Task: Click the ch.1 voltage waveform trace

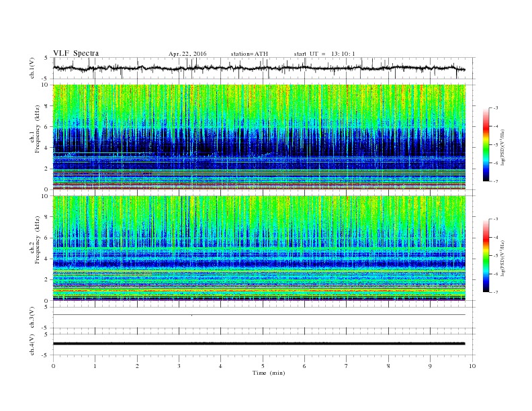Action: [x=259, y=68]
